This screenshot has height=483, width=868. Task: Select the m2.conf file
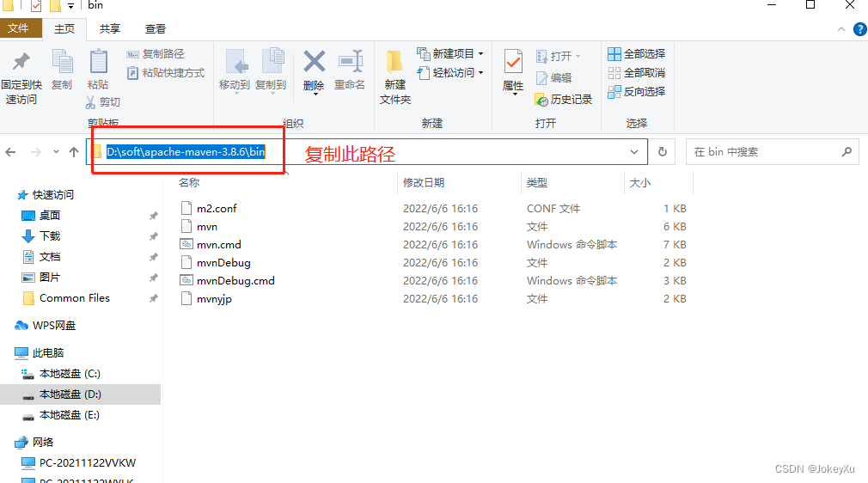pyautogui.click(x=217, y=208)
